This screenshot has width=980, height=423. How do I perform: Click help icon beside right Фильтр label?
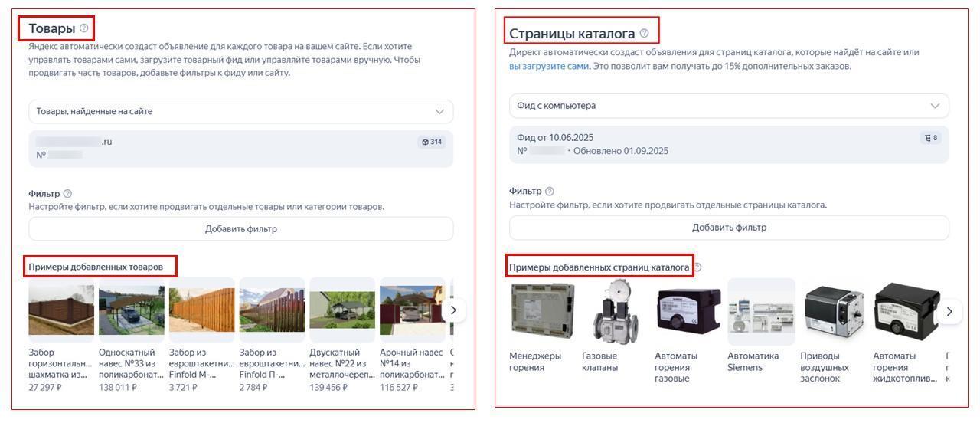click(549, 192)
